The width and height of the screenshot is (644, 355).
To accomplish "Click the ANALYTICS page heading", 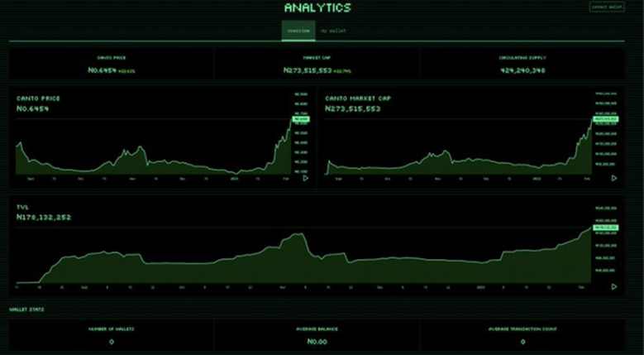I will pyautogui.click(x=317, y=7).
